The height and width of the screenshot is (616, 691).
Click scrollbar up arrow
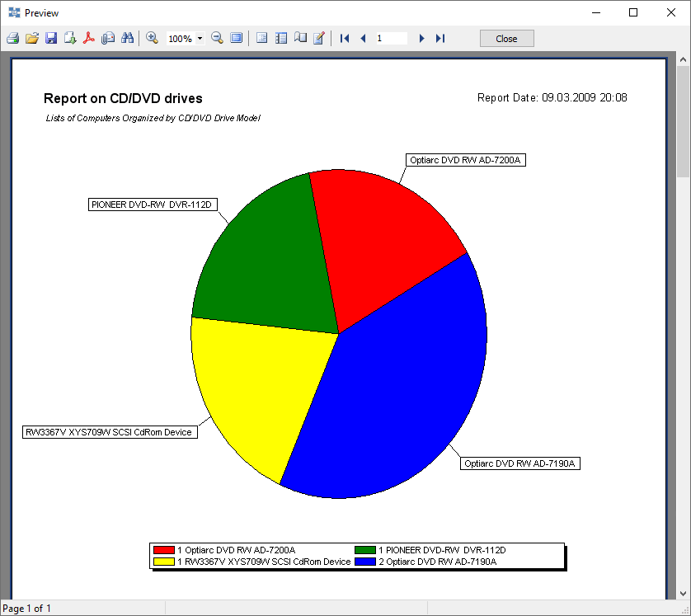pos(683,59)
